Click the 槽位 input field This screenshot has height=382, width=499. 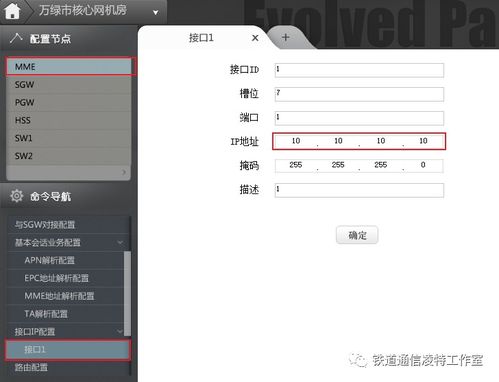tap(359, 94)
